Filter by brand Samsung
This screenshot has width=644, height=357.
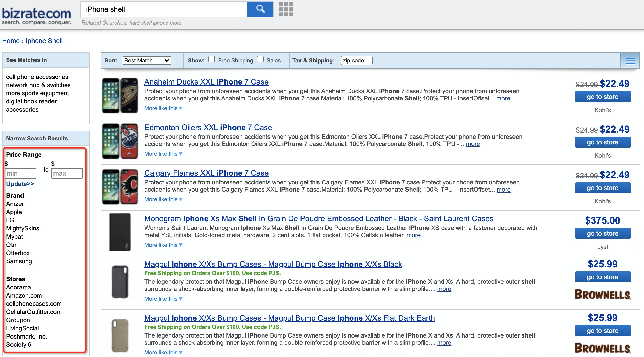[19, 261]
